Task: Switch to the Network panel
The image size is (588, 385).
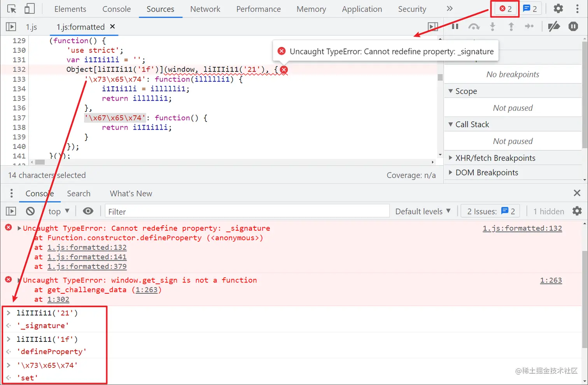Action: pyautogui.click(x=205, y=9)
